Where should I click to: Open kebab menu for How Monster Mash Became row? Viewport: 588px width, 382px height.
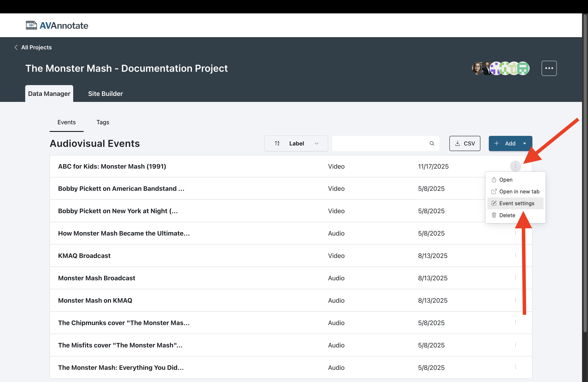click(x=515, y=233)
